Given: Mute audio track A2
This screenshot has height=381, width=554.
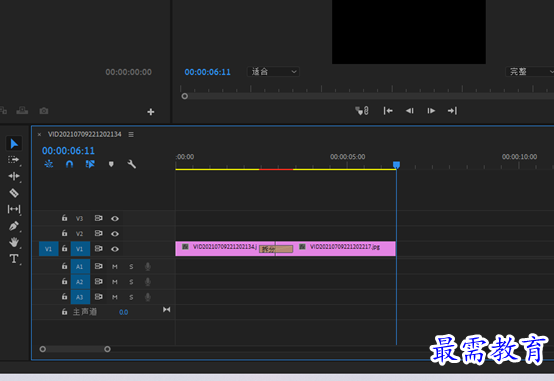Looking at the screenshot, I should (115, 282).
